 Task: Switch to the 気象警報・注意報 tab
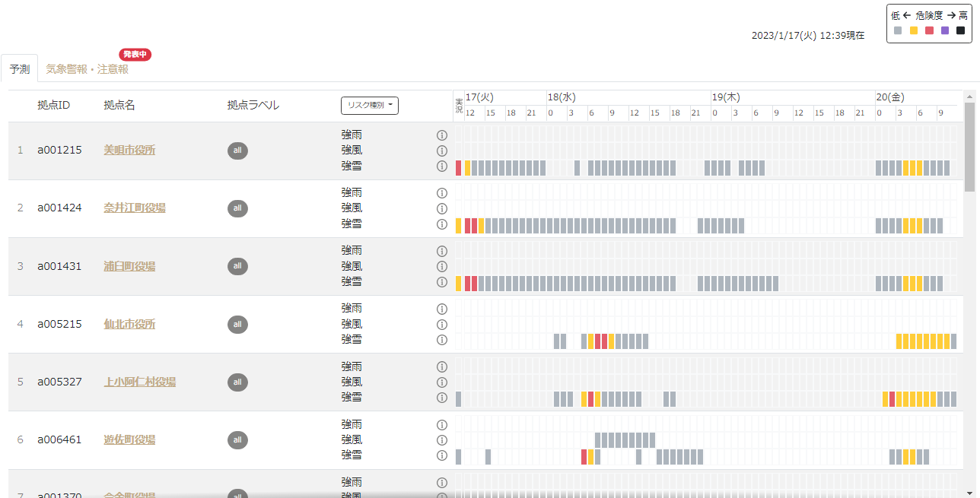click(87, 69)
